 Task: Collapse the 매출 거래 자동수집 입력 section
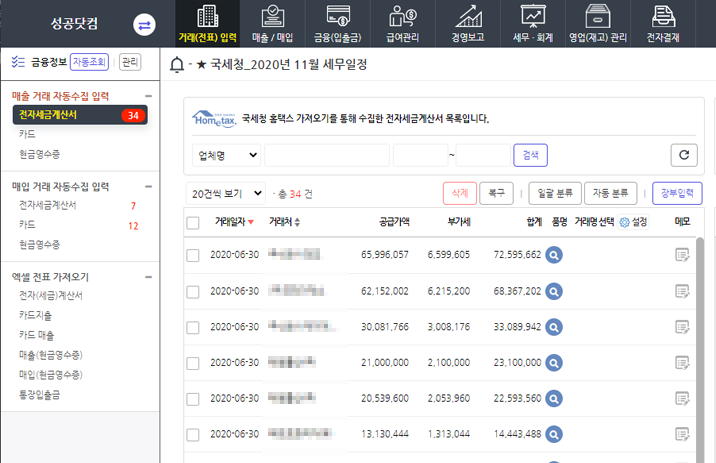[148, 96]
